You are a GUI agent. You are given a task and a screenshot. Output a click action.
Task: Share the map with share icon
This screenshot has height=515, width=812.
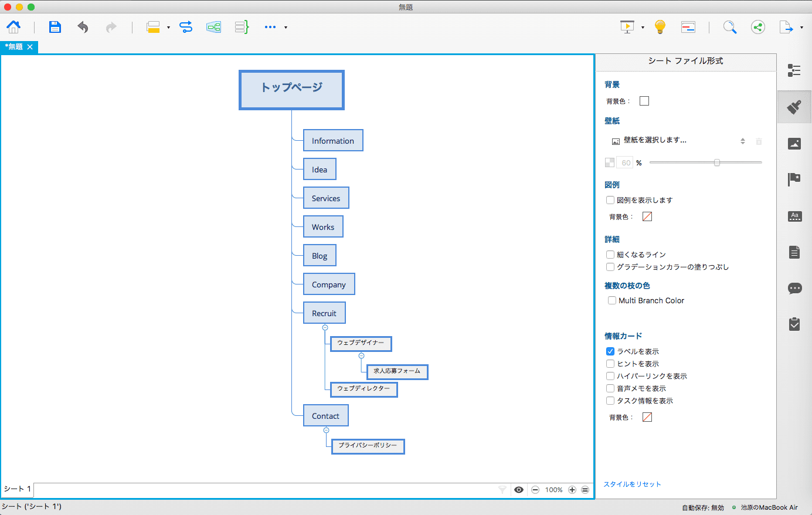tap(758, 27)
